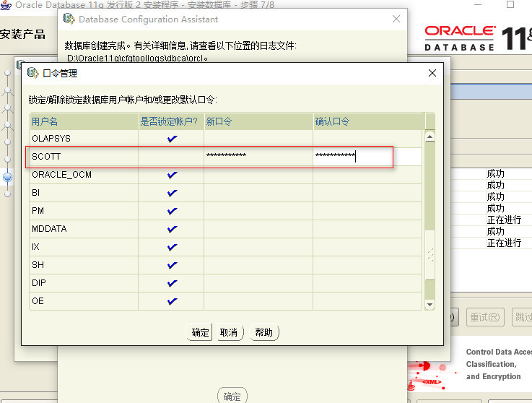532x403 pixels.
Task: Toggle the lock checkmark for OLAPSYS
Action: pos(172,138)
